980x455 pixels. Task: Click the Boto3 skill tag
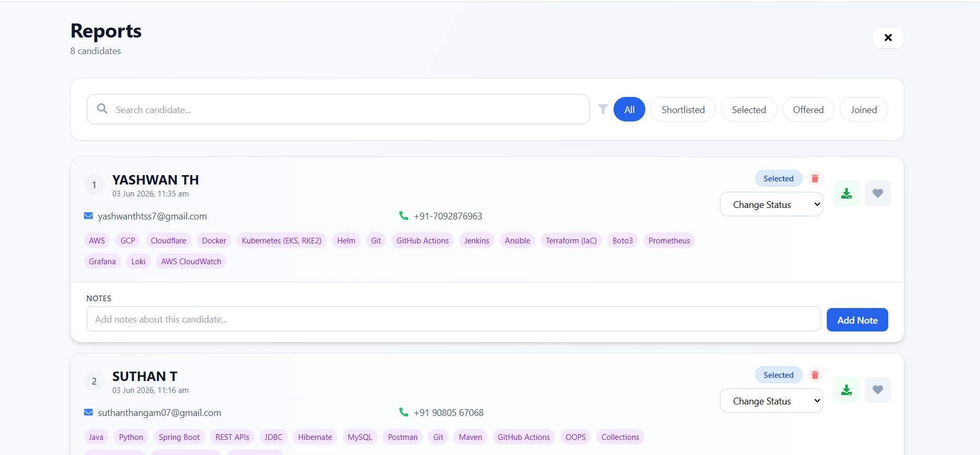point(622,241)
